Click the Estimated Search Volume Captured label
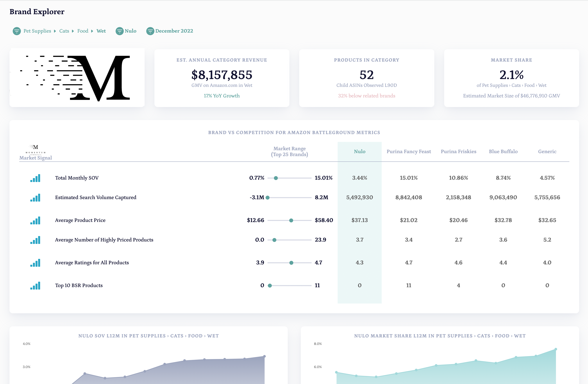Screen dimensions: 588x384 [96, 197]
